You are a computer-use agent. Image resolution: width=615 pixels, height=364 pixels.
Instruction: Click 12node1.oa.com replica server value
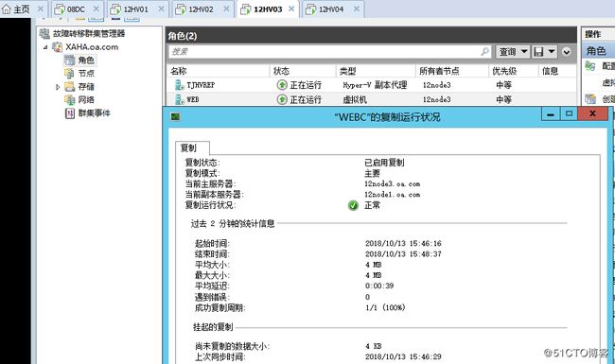(393, 195)
